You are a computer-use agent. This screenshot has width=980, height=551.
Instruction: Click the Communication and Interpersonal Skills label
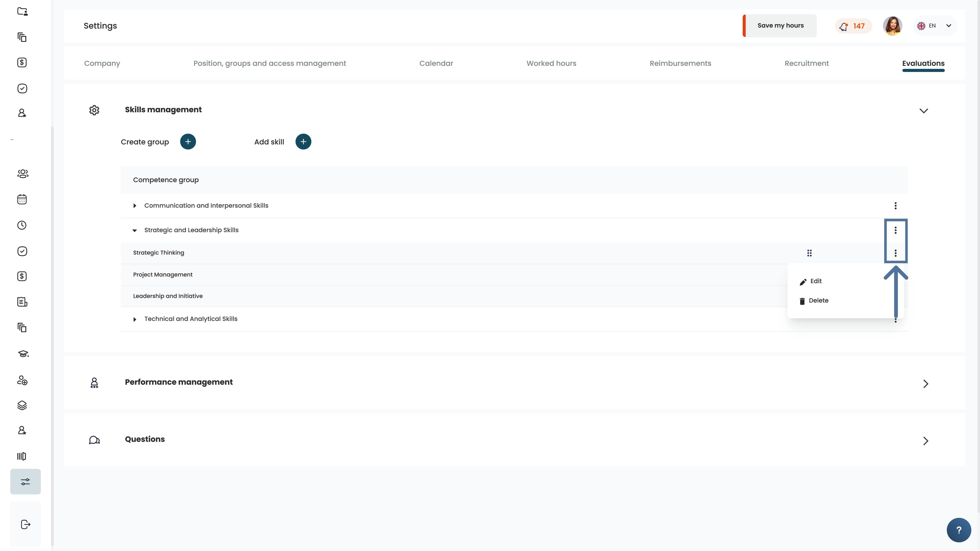tap(206, 205)
